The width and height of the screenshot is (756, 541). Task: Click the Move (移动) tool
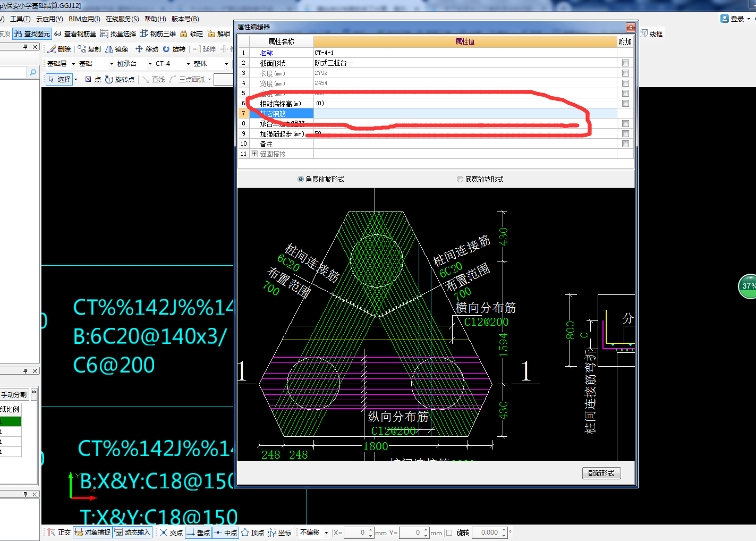click(x=147, y=49)
